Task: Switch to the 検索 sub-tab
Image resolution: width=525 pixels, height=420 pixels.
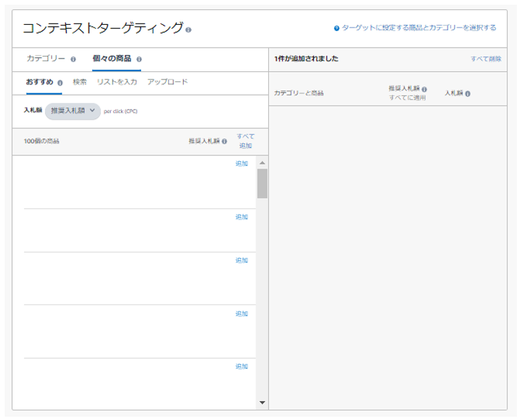Action: [80, 82]
